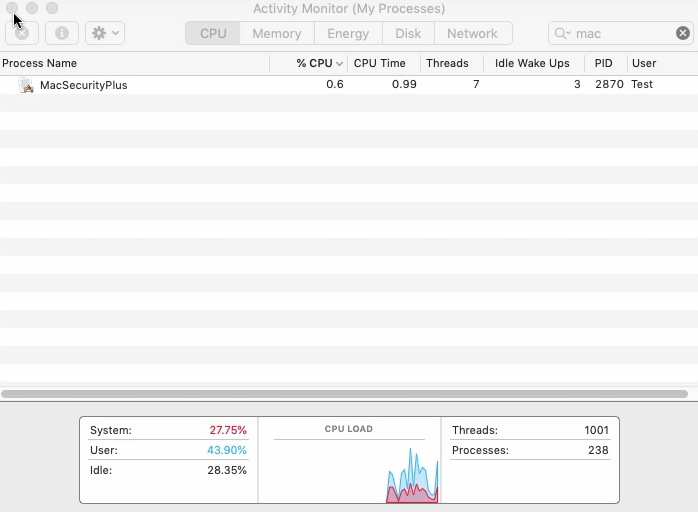Click the quit process stop icon
The height and width of the screenshot is (512, 698).
22,33
